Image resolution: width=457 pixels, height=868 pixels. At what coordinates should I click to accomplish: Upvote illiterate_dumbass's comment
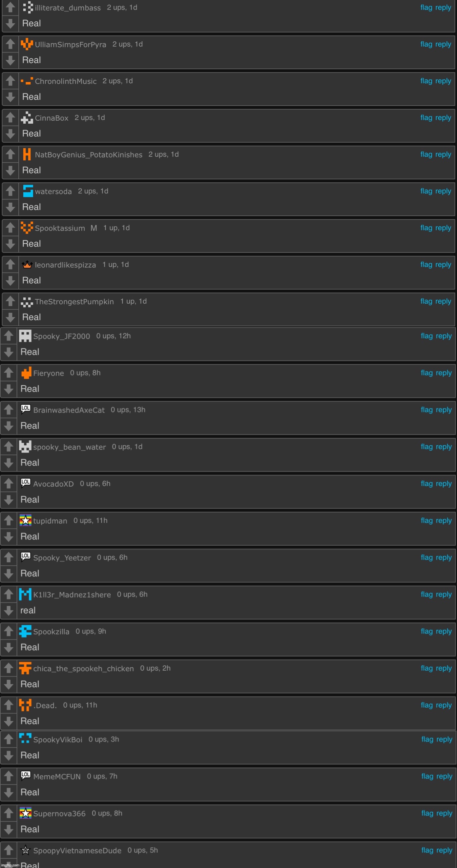pos(10,8)
